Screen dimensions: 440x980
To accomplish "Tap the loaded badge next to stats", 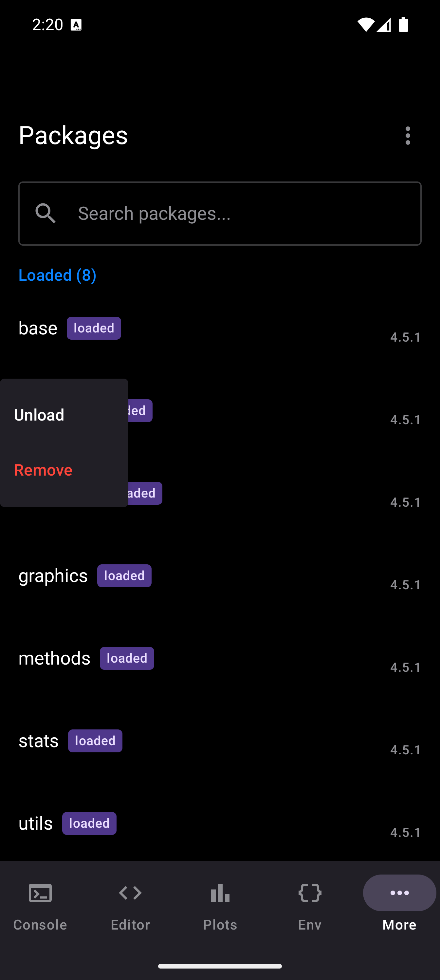I will point(95,741).
